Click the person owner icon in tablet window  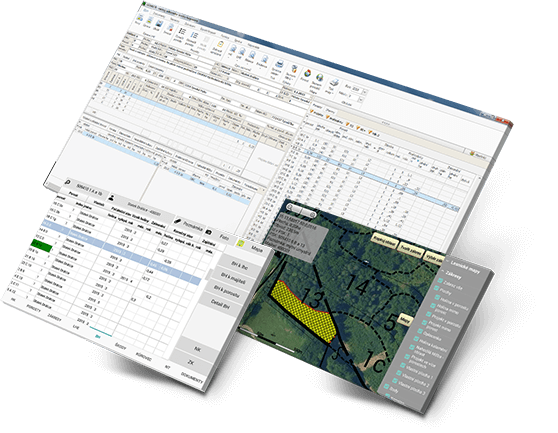112,197
